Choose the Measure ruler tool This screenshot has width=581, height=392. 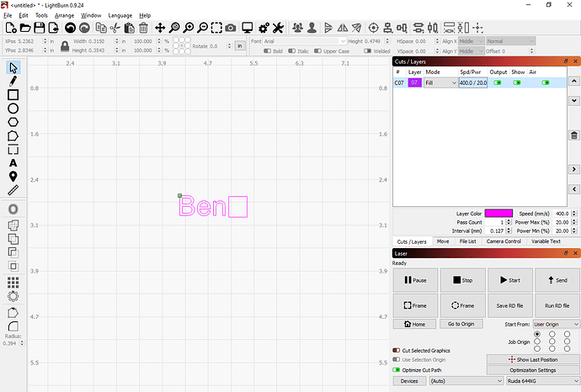click(x=13, y=190)
